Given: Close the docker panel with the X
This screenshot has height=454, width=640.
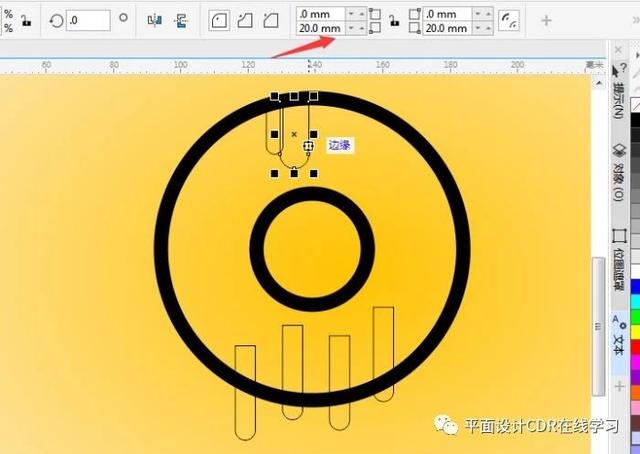Looking at the screenshot, I should 618,50.
